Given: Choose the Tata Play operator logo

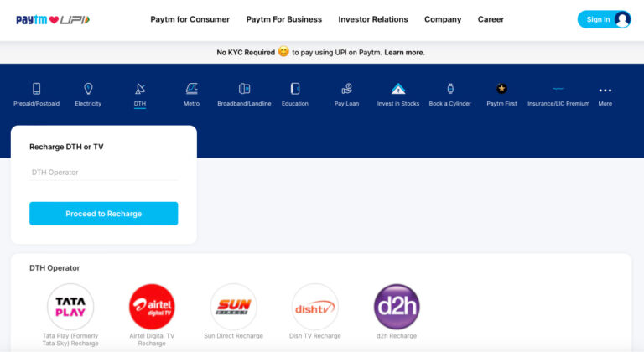Looking at the screenshot, I should click(x=70, y=307).
